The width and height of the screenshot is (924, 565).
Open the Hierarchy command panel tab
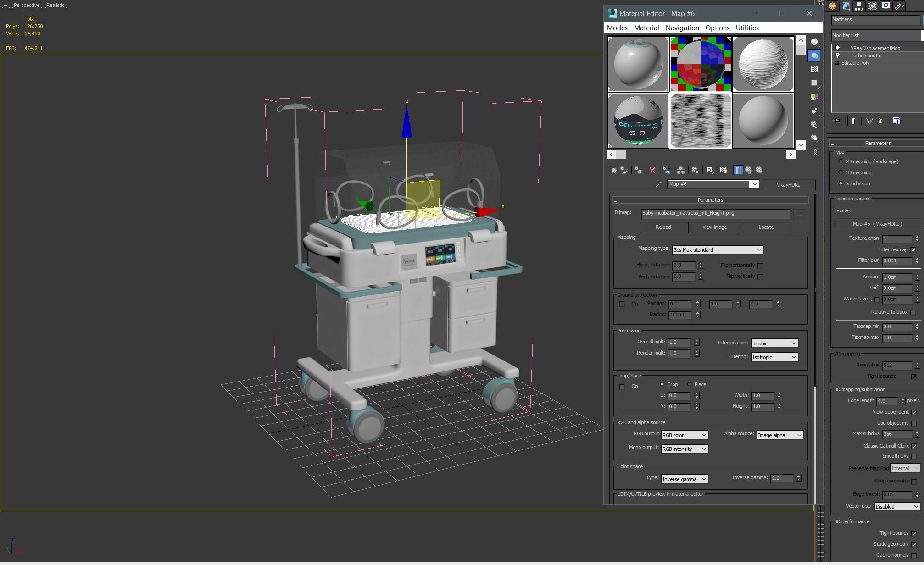pyautogui.click(x=858, y=6)
